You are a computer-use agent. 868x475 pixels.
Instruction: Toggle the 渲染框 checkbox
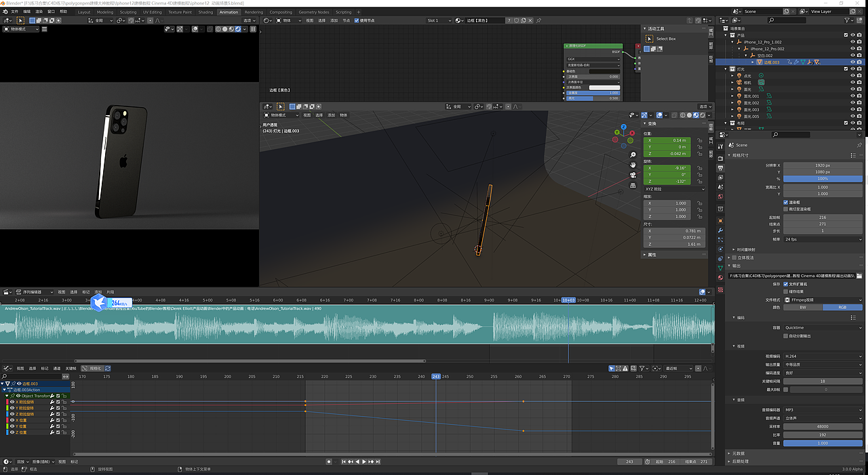[x=785, y=202]
